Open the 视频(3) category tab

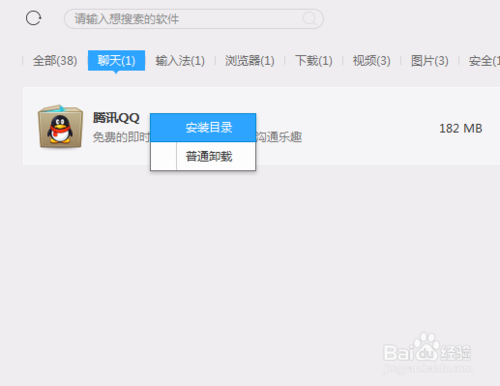[x=372, y=61]
